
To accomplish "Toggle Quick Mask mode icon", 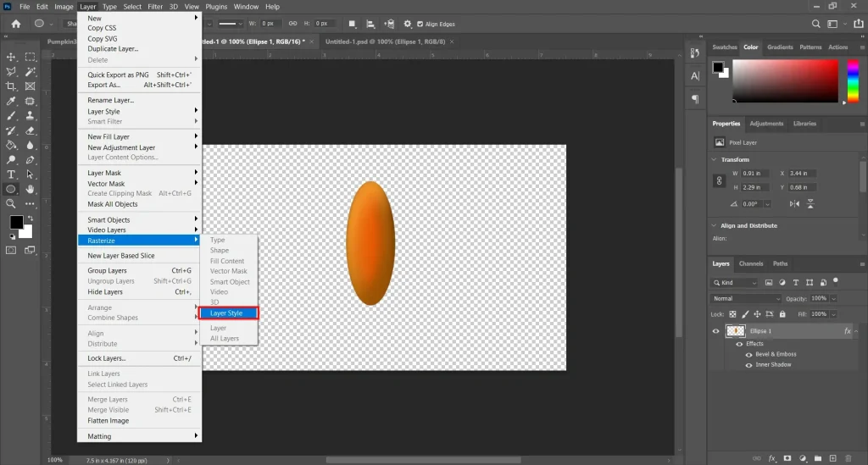I will [x=10, y=250].
